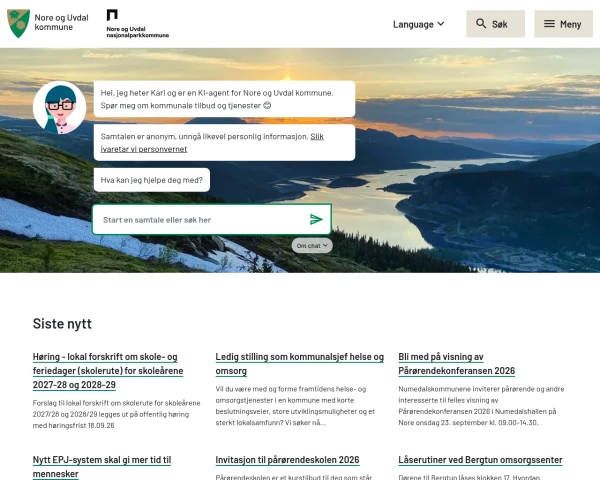Open the Language dropdown
This screenshot has width=600, height=480.
click(419, 24)
